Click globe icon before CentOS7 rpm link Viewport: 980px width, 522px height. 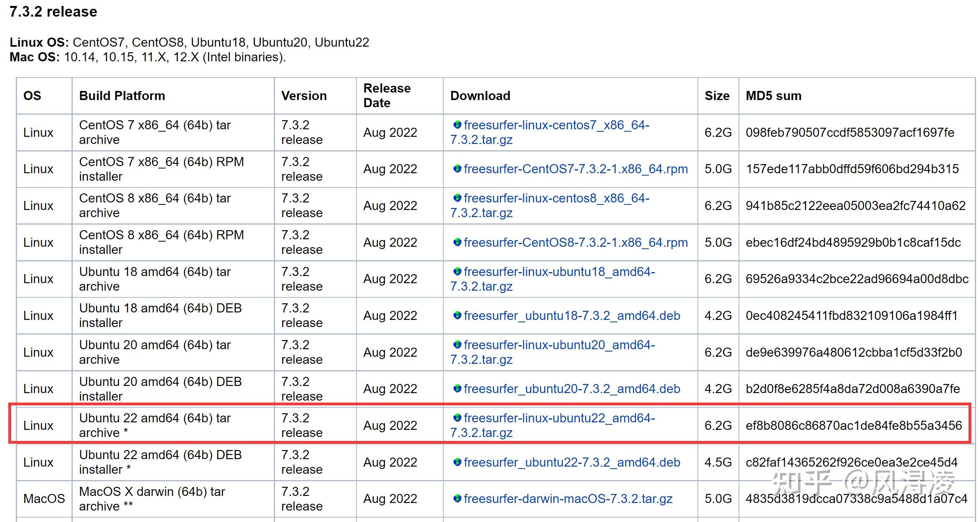(x=457, y=169)
